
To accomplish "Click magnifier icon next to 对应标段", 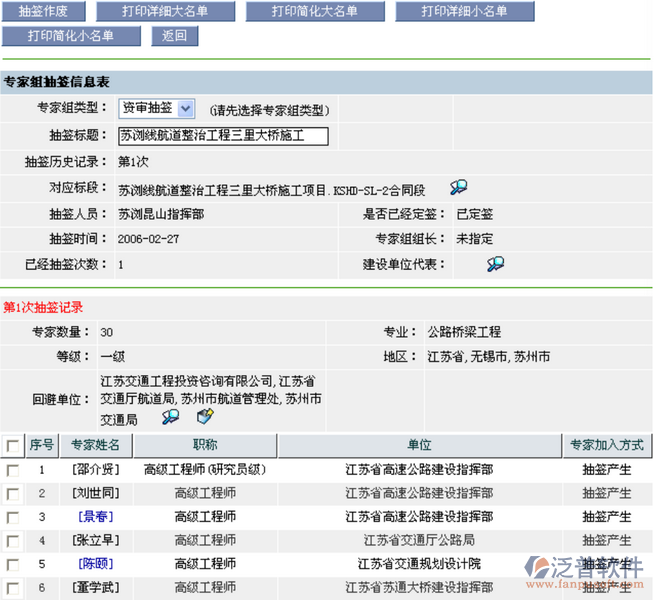I will tap(458, 187).
